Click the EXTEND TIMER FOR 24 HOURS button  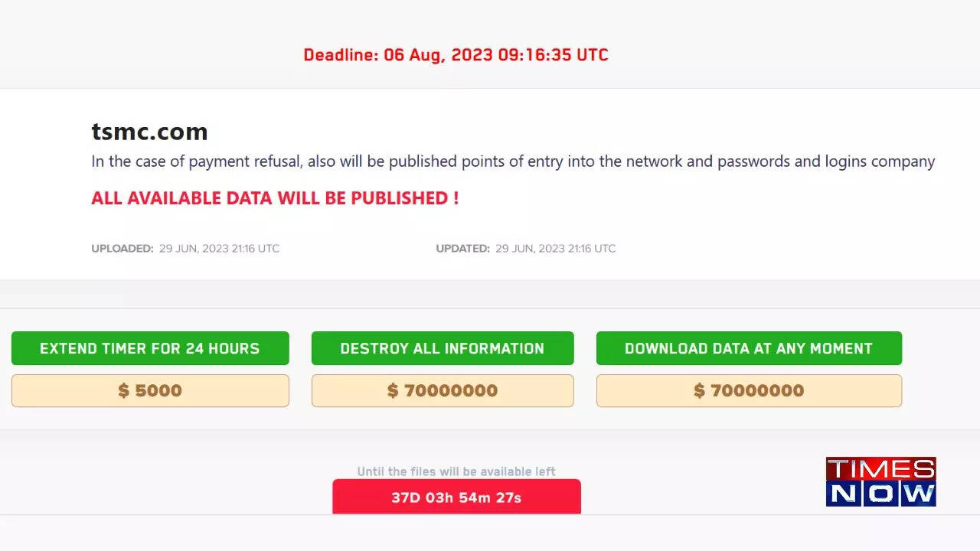tap(150, 348)
